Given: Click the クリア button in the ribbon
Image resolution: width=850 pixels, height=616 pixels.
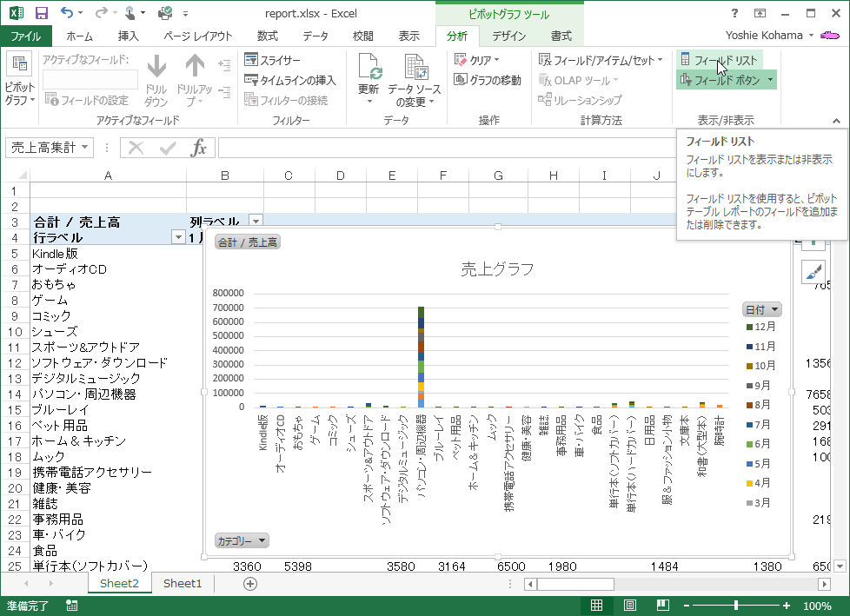Looking at the screenshot, I should point(477,60).
